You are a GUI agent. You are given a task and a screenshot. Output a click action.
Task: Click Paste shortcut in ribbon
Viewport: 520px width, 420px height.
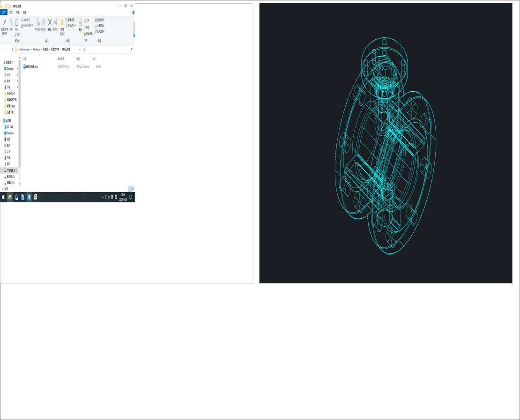[27, 26]
